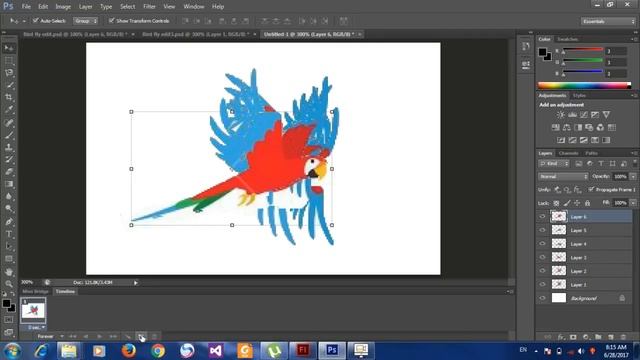Select the Move tool
640x360 pixels.
pyautogui.click(x=9, y=48)
